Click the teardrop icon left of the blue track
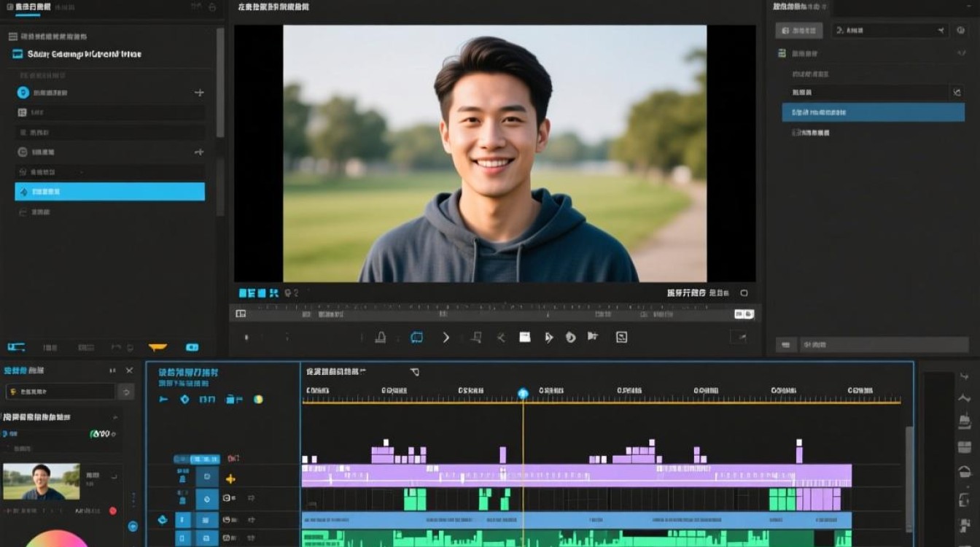The image size is (980, 547). pos(162,520)
